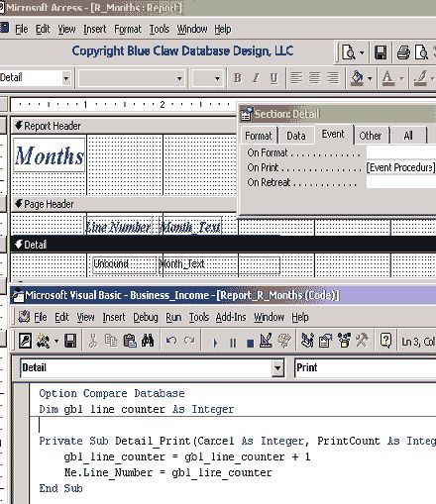Open the Help menu in Visual Basic window

coord(300,317)
